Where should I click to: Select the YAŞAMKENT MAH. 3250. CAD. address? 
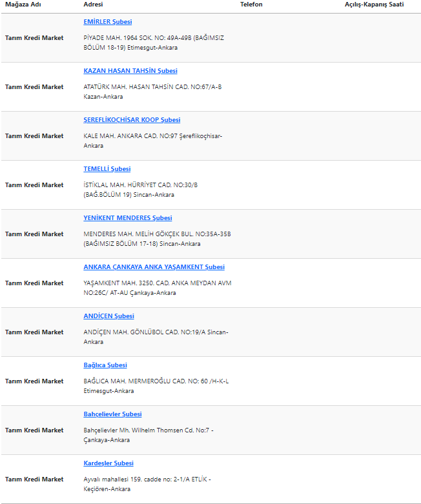(x=158, y=288)
